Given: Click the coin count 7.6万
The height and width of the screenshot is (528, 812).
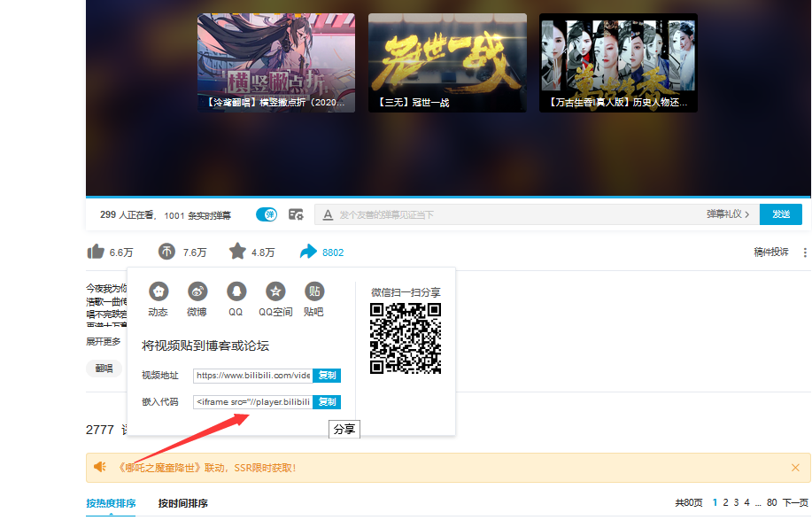Looking at the screenshot, I should pos(195,252).
